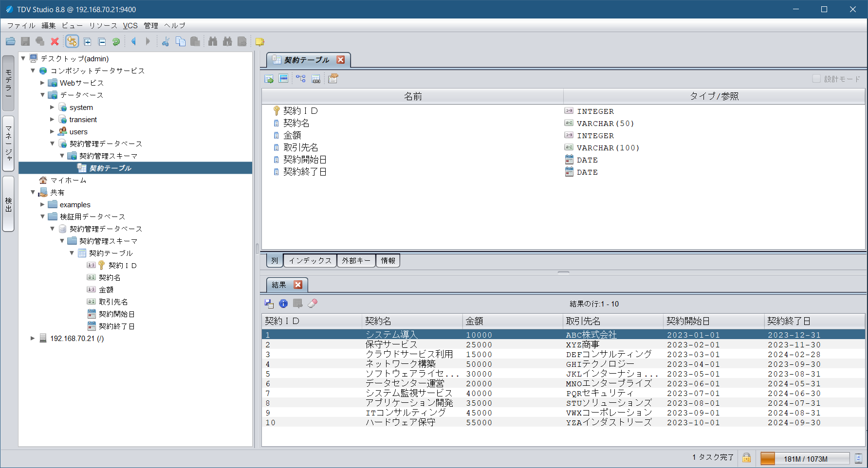The height and width of the screenshot is (468, 868).
Task: Open the 検出 side panel button
Action: coord(8,204)
